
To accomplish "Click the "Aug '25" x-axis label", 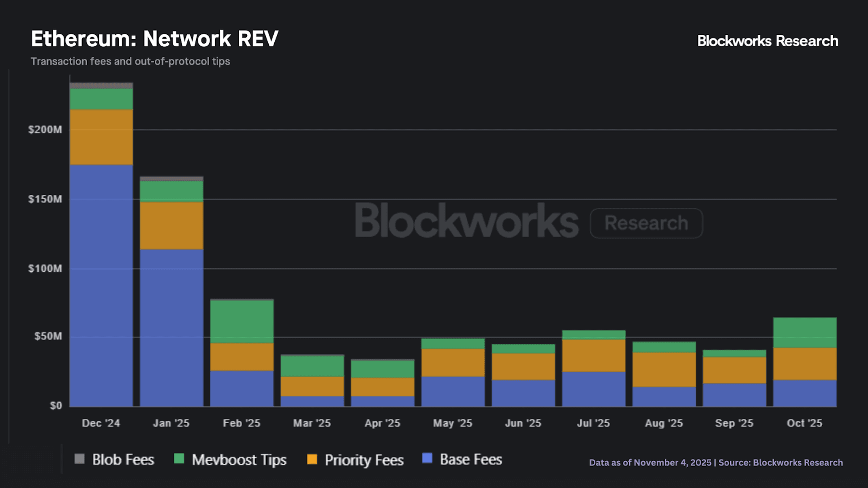I will click(x=664, y=423).
